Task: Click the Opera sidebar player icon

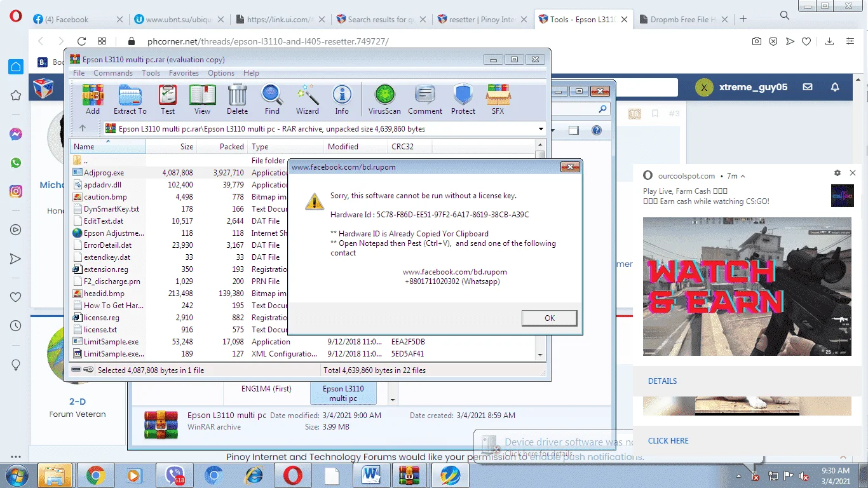Action: click(16, 229)
